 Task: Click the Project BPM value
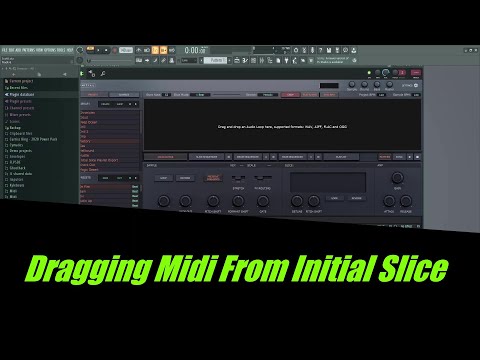(x=381, y=95)
